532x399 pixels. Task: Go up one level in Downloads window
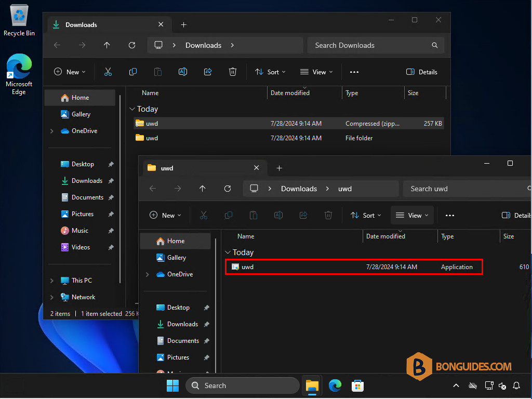tap(107, 45)
